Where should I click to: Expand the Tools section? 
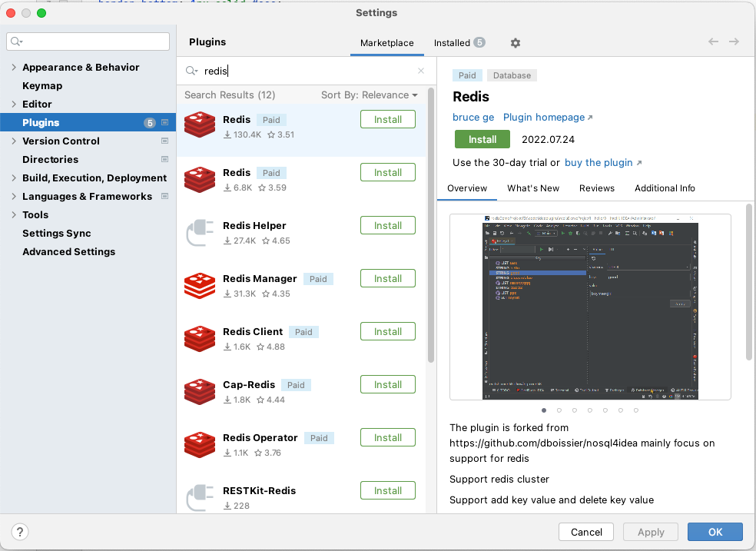point(14,214)
